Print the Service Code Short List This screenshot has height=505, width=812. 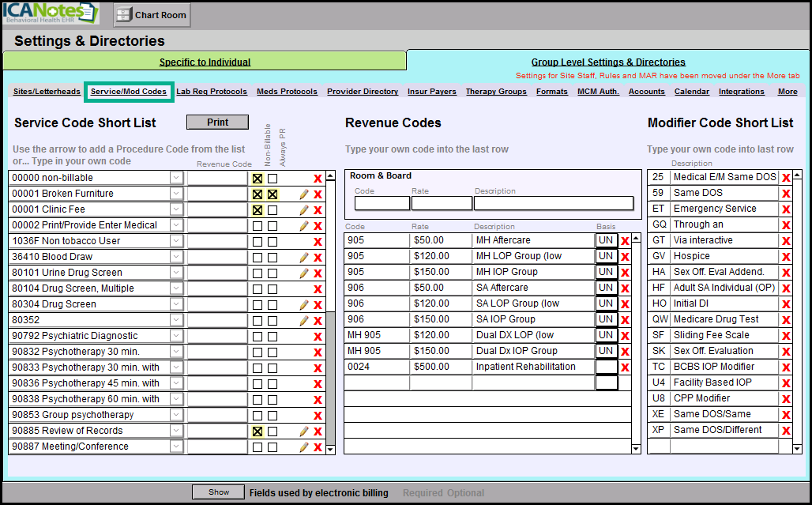tap(217, 122)
